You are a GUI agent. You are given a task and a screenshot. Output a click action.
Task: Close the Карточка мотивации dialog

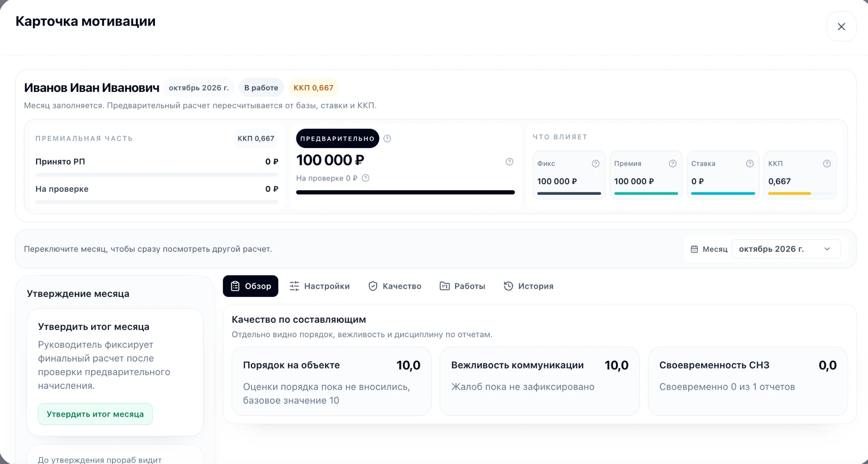(x=841, y=26)
